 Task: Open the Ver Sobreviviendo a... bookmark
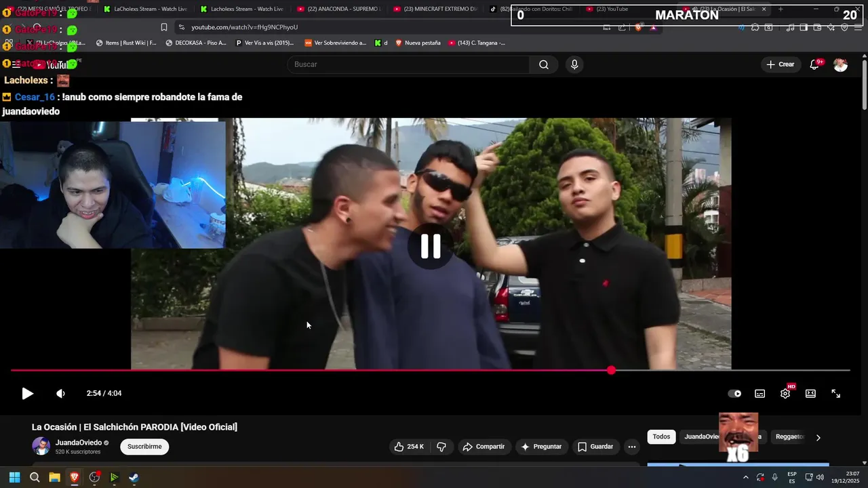coord(335,43)
